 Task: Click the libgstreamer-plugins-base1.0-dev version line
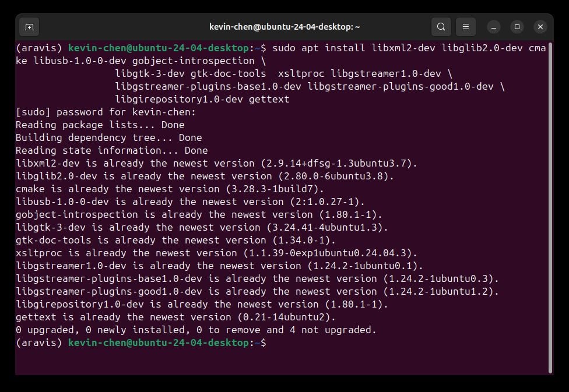click(257, 278)
